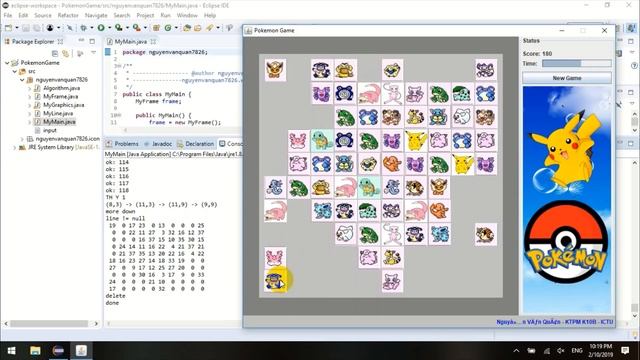
Task: Select MyLine.java in Package Explorer
Action: (58, 113)
